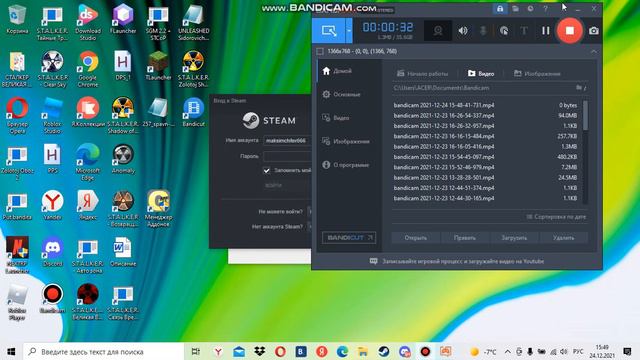Click the Windows Start button
This screenshot has width=640, height=360.
11,351
